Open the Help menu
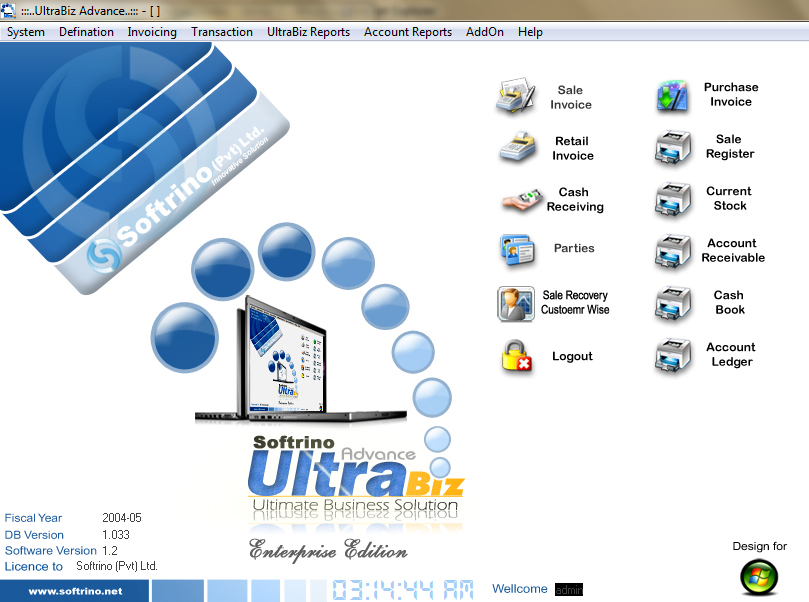 point(530,32)
